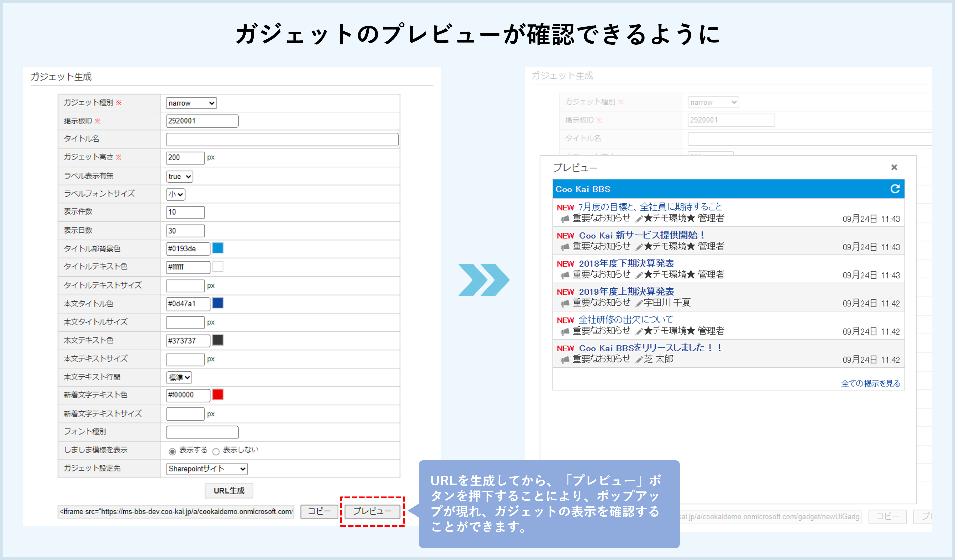
Task: Click the empty フォント種別 input field
Action: 202,432
